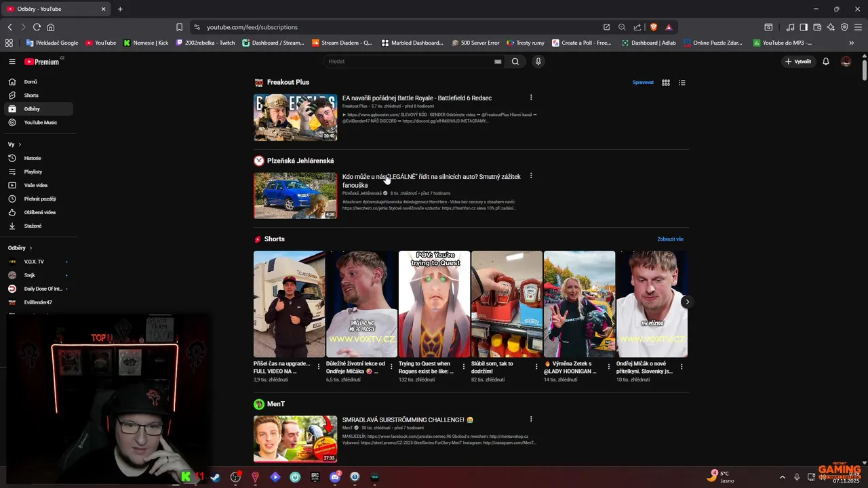
Task: Click the address bar URL
Action: click(252, 27)
